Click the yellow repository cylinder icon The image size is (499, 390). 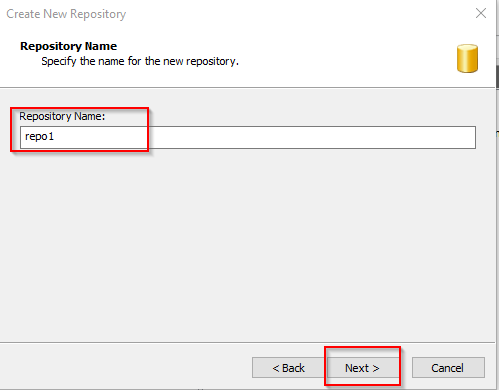click(x=467, y=58)
